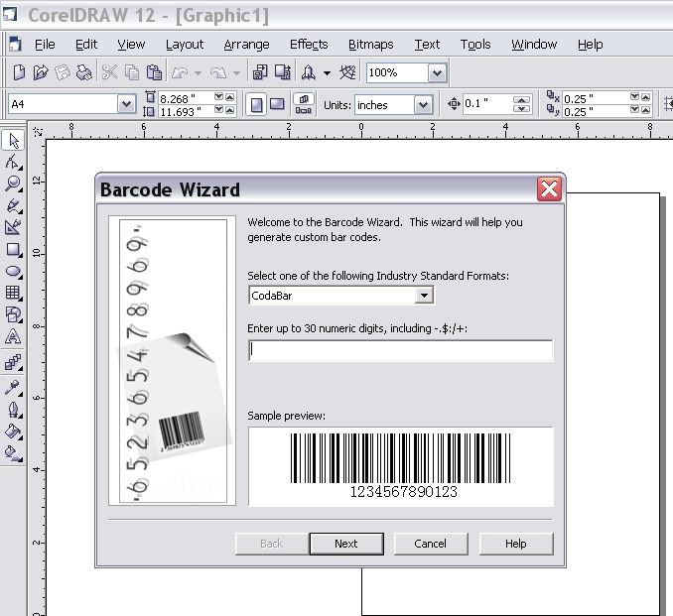Screen dimensions: 673x616
Task: Click the Open file icon
Action: [41, 72]
